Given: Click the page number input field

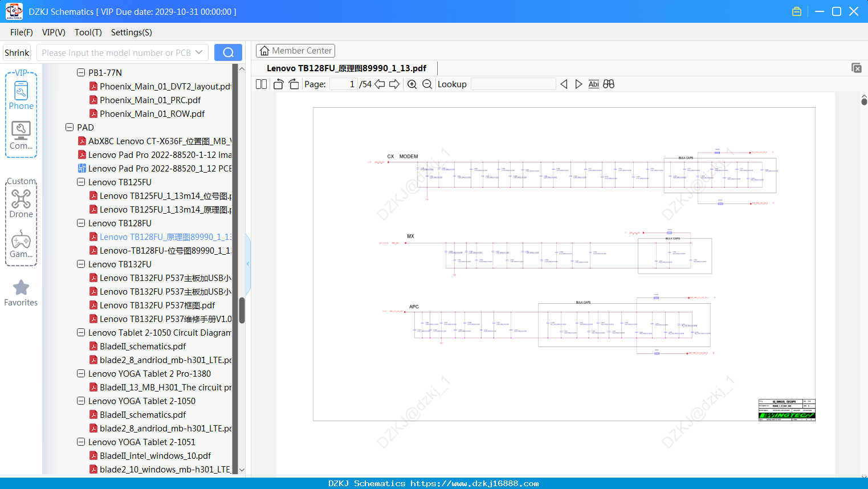Looking at the screenshot, I should coord(344,84).
